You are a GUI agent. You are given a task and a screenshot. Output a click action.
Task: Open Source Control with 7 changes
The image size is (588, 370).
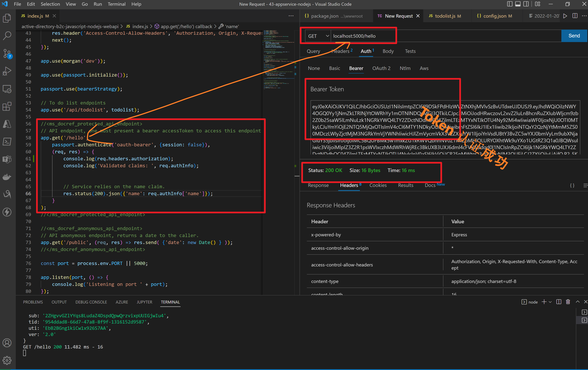7,53
